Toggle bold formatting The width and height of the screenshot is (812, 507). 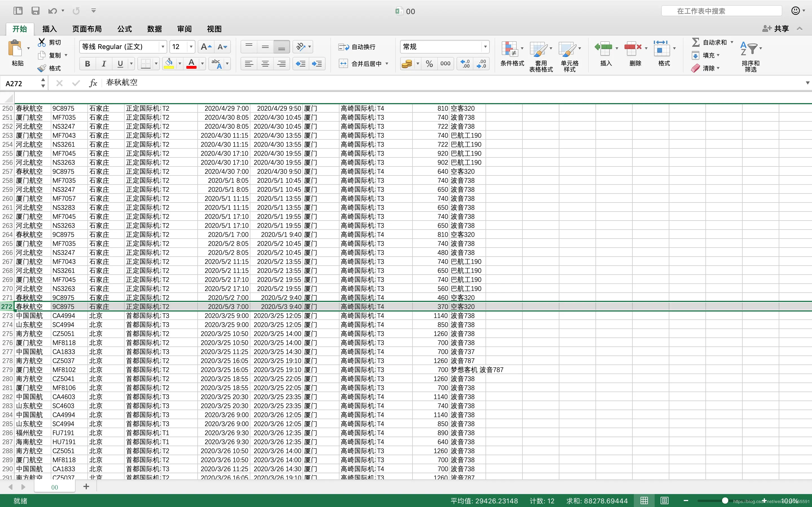[x=88, y=64]
